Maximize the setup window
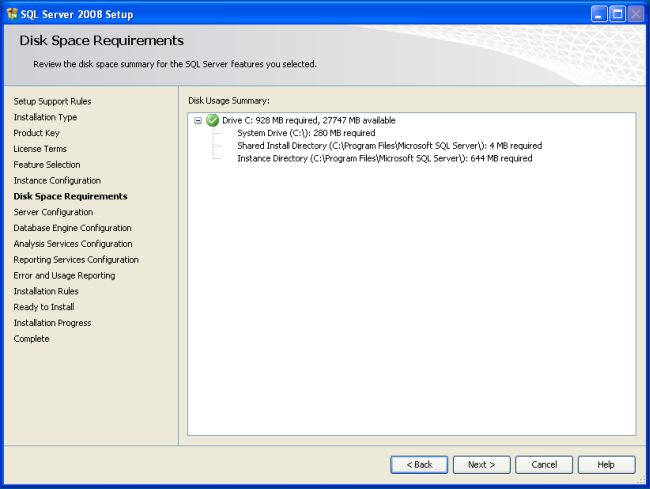 [617, 15]
